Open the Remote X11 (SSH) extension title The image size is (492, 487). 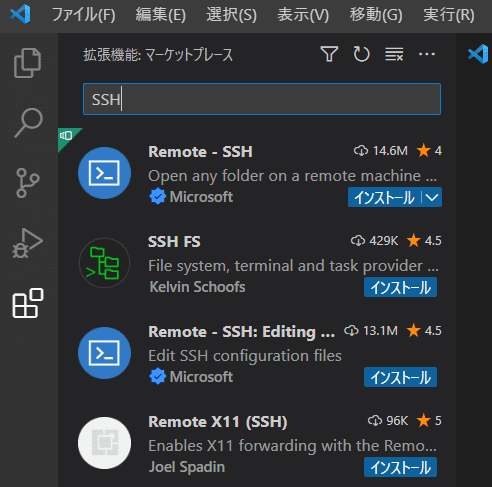point(218,422)
